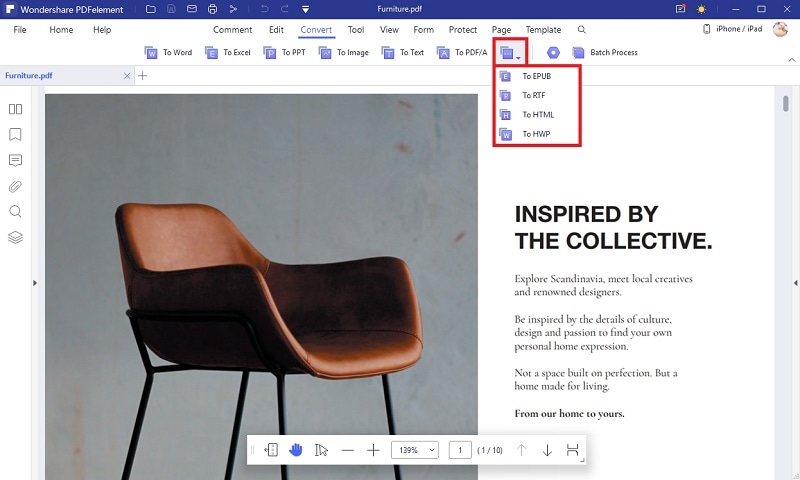This screenshot has width=800, height=480.
Task: Convert the PDF To Text
Action: [x=403, y=53]
